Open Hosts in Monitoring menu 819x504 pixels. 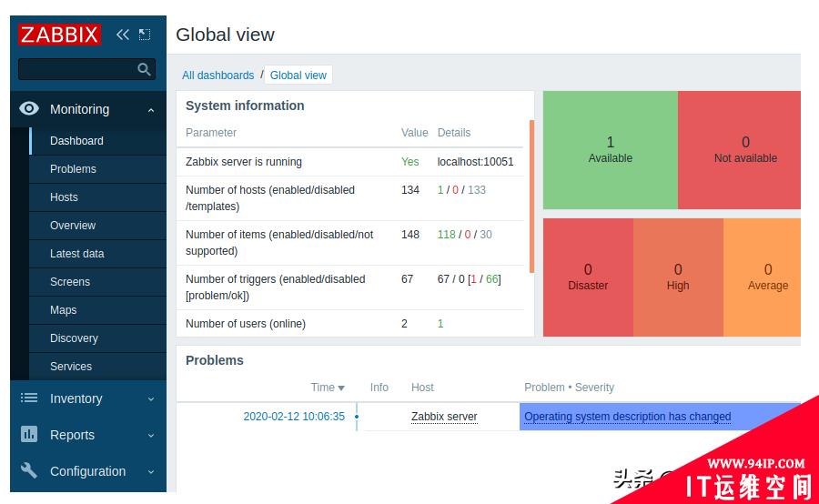97,197
